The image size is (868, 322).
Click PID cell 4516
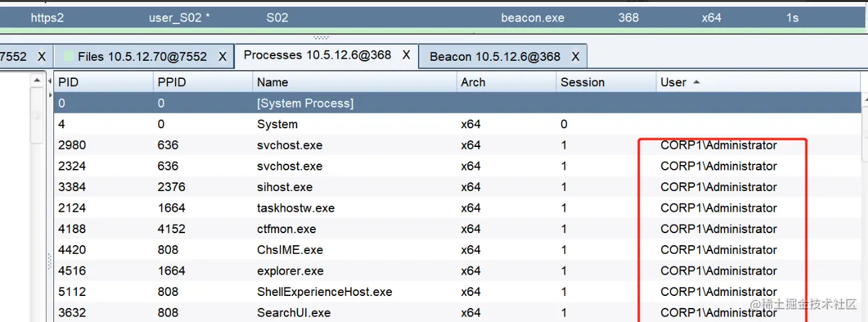[x=72, y=271]
